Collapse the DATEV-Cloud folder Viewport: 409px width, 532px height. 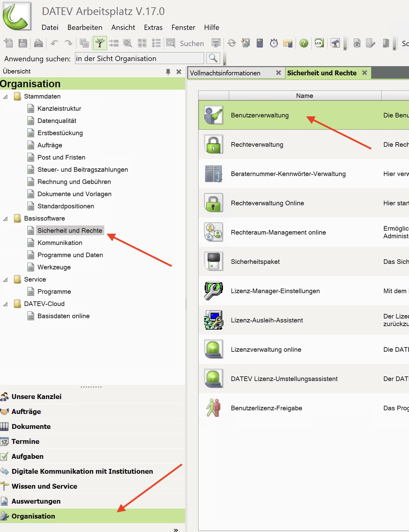(x=5, y=304)
